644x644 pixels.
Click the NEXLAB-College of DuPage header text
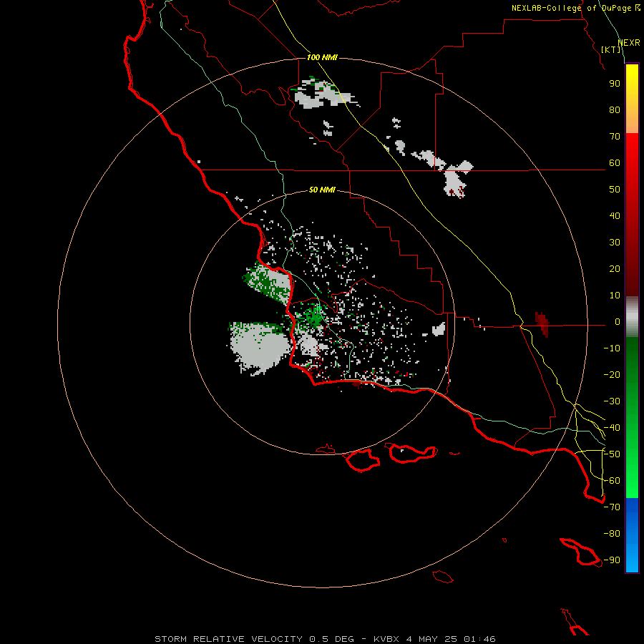pos(575,8)
